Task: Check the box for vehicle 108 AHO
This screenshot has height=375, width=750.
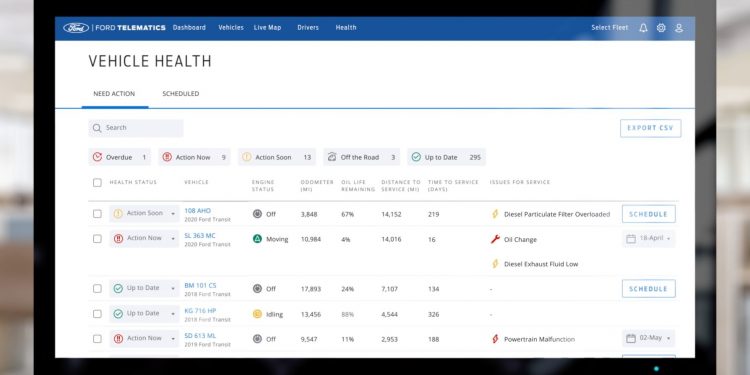Action: coord(98,214)
